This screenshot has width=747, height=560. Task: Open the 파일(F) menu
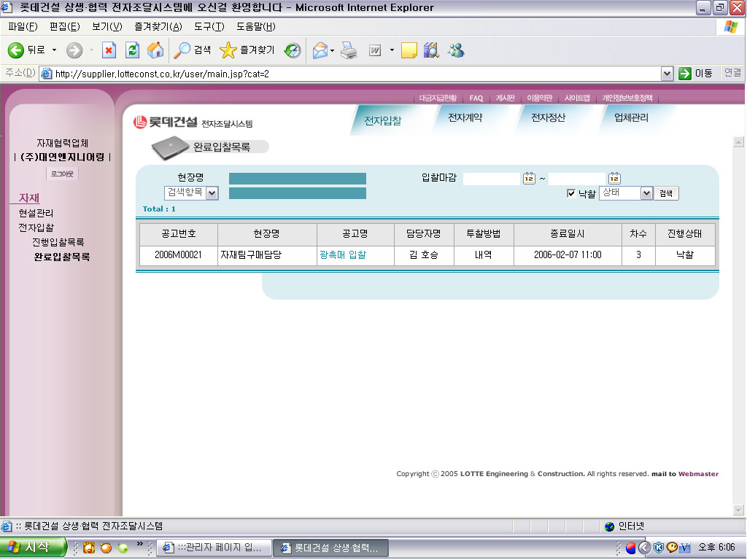coord(23,27)
